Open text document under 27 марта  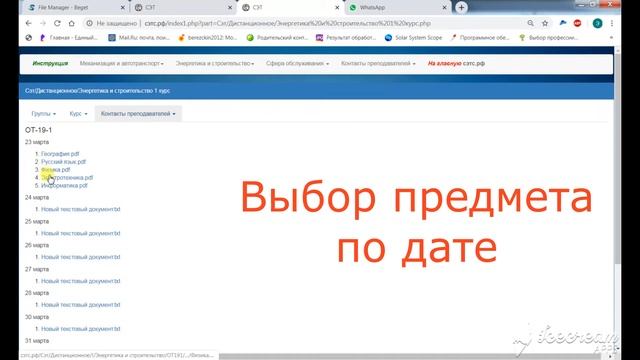(81, 281)
